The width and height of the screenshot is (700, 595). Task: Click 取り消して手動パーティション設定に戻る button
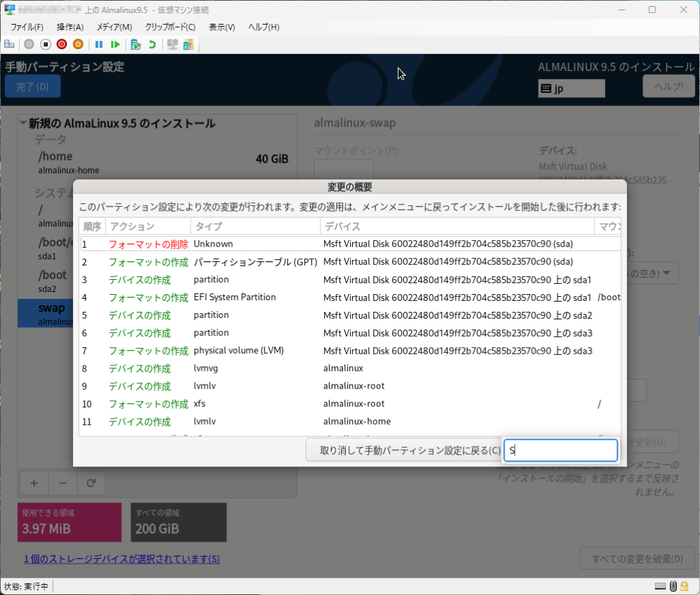pos(402,450)
